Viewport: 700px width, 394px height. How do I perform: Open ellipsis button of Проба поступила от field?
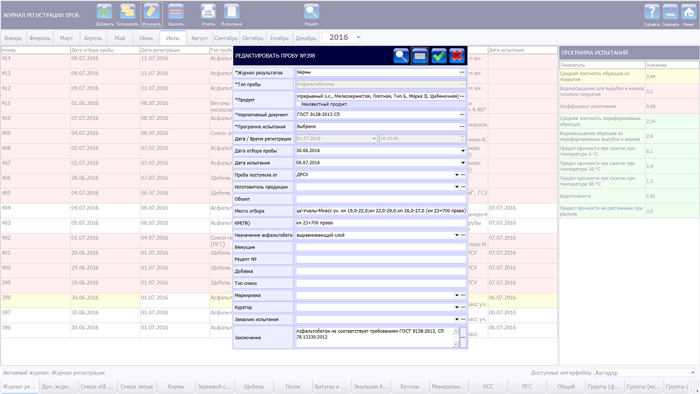(463, 175)
